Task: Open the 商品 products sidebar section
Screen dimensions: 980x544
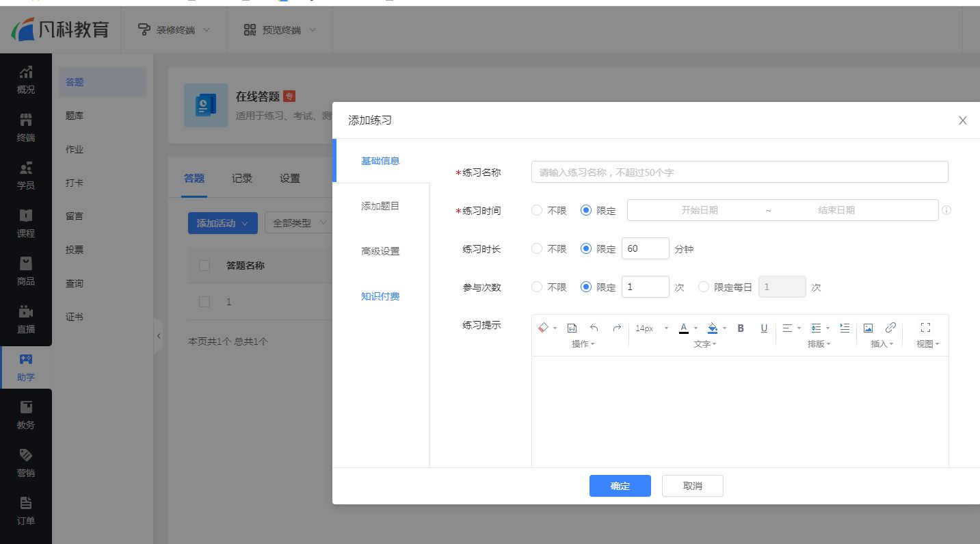Action: [x=26, y=272]
